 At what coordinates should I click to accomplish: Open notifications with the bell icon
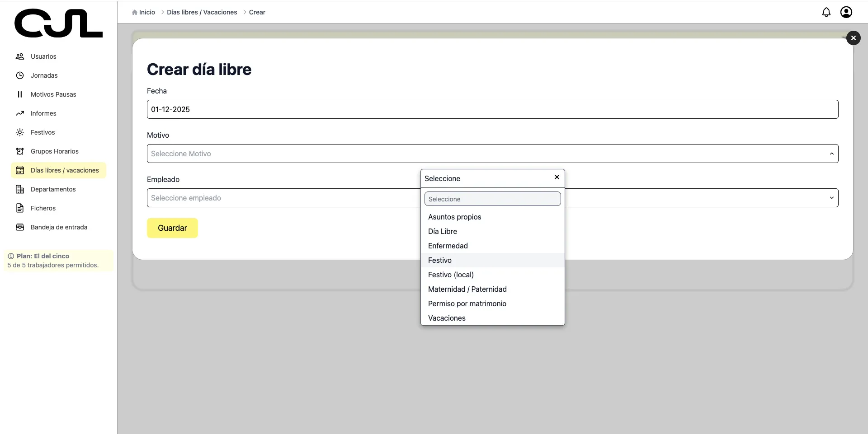826,12
